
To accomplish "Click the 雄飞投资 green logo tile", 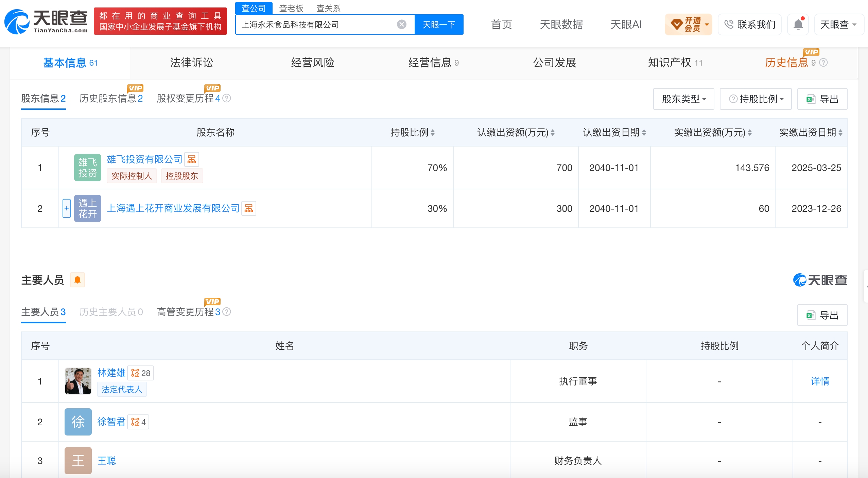I will pos(88,168).
